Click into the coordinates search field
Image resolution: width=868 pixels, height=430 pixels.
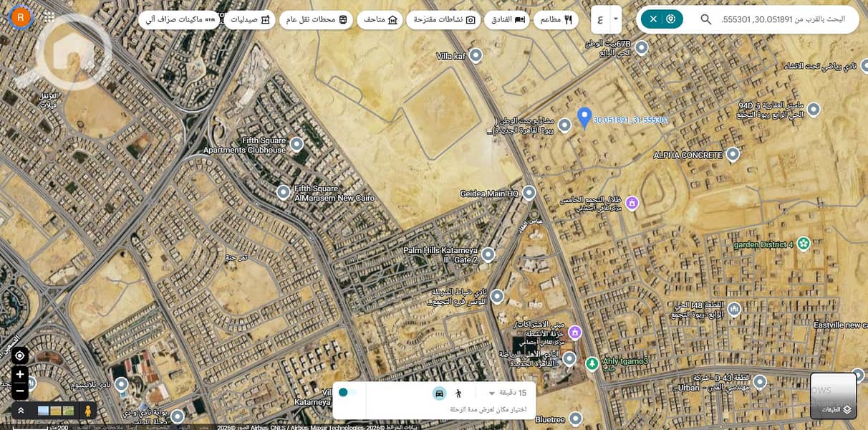(x=783, y=19)
